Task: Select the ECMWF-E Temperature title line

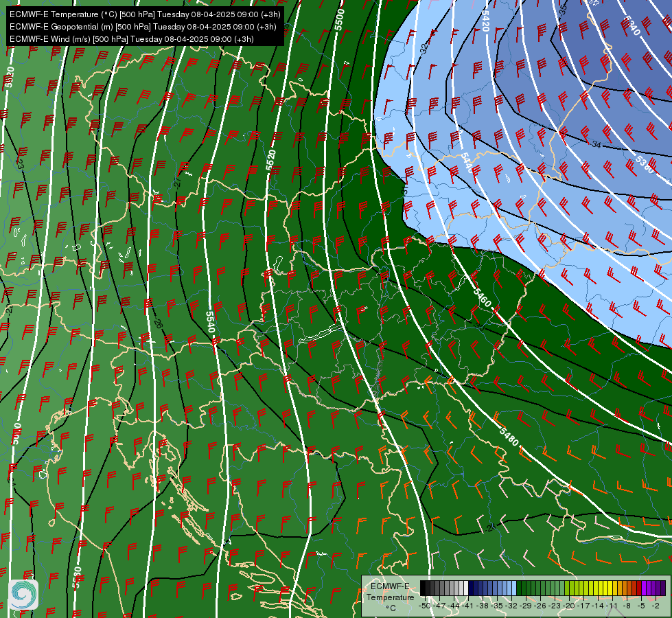Action: pyautogui.click(x=145, y=14)
